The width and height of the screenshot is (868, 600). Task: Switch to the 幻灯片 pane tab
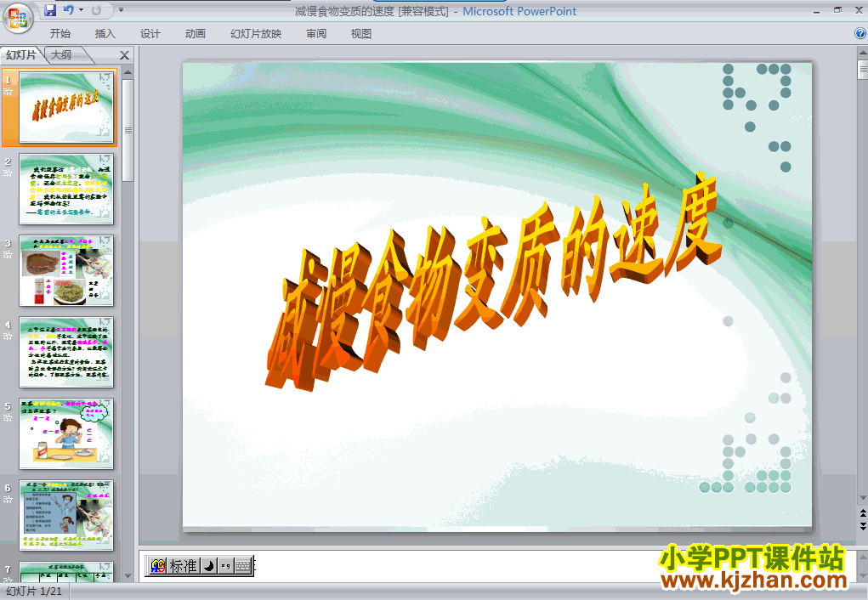pos(21,54)
